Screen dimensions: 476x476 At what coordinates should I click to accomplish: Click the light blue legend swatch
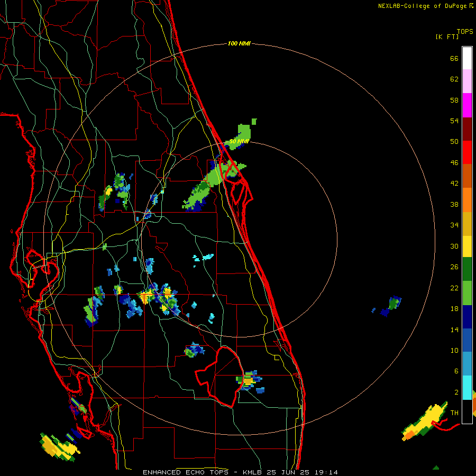[467, 364]
